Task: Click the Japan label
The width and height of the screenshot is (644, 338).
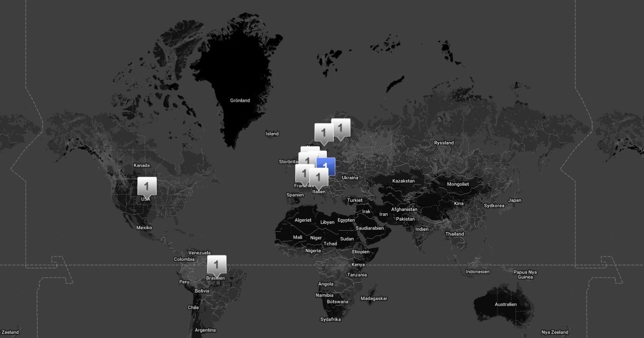Action: click(515, 200)
